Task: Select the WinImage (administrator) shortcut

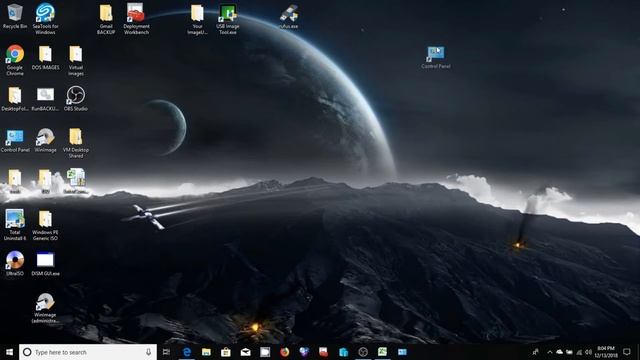Action: pos(45,308)
